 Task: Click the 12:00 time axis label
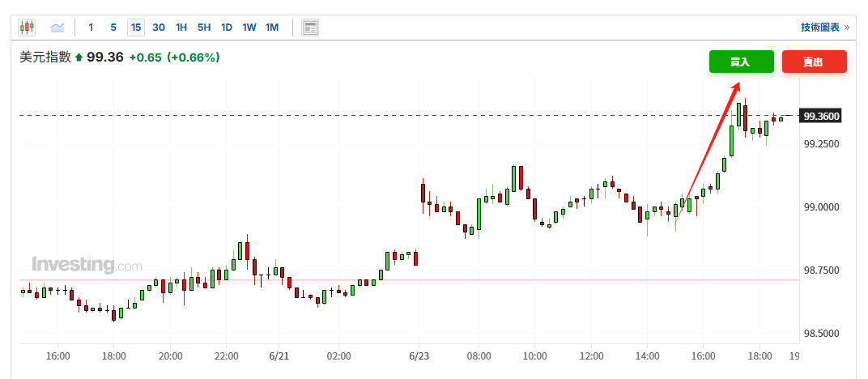click(591, 356)
